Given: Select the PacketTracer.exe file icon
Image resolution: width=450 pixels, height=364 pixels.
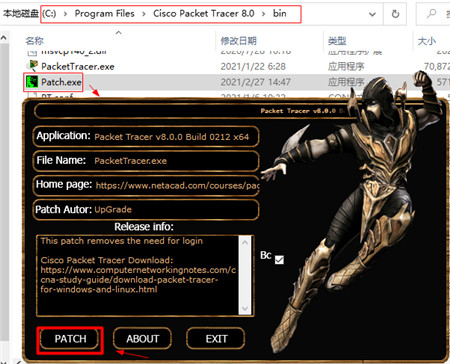Looking at the screenshot, I should click(32, 66).
